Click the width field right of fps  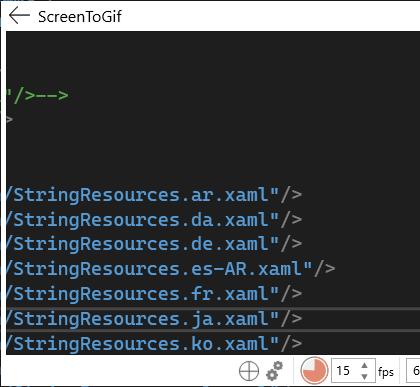pyautogui.click(x=413, y=371)
